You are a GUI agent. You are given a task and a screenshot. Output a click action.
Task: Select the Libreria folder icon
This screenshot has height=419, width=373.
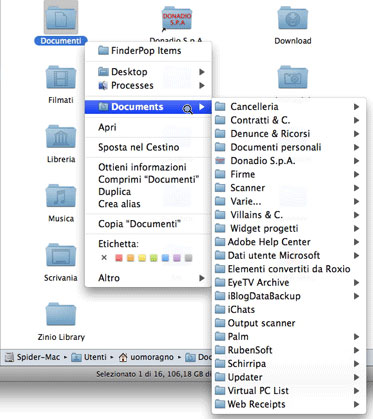[x=61, y=136]
